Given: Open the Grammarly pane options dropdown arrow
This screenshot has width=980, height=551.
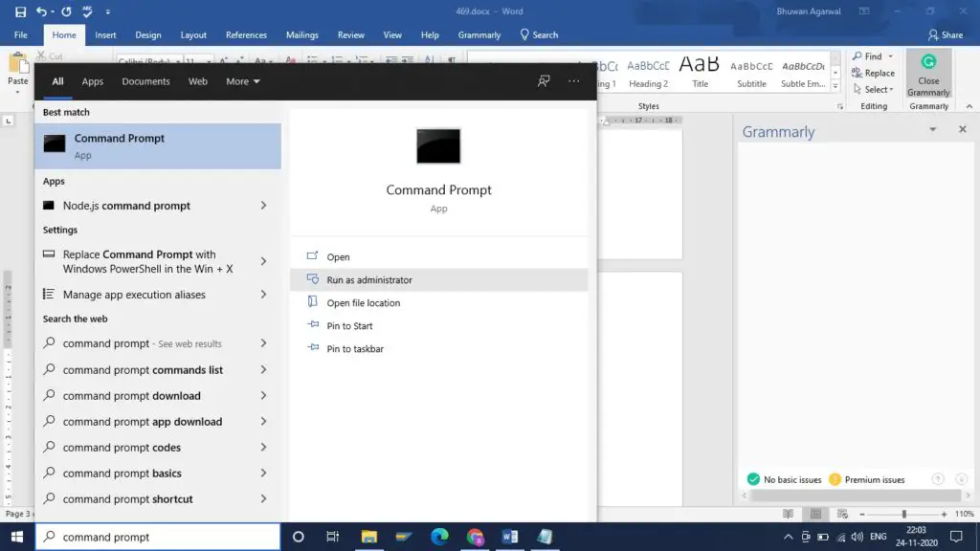Looking at the screenshot, I should point(932,129).
